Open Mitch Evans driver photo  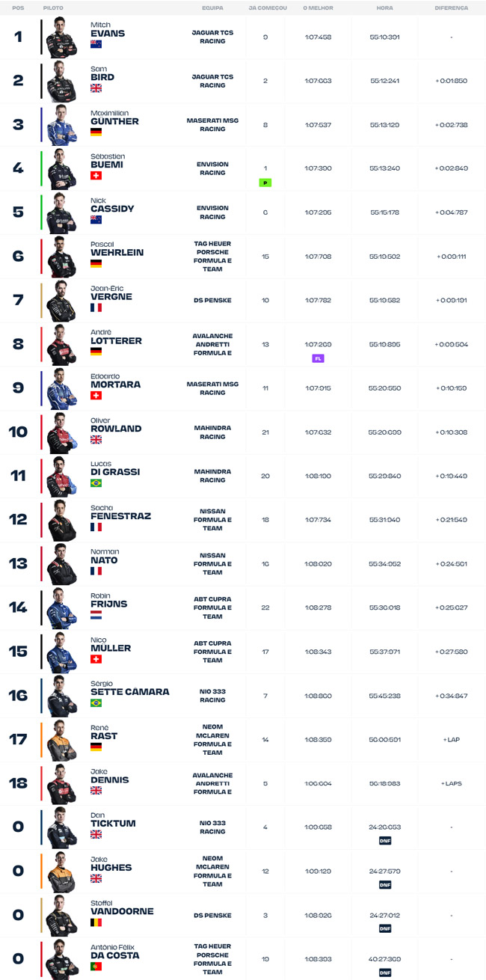[61, 37]
